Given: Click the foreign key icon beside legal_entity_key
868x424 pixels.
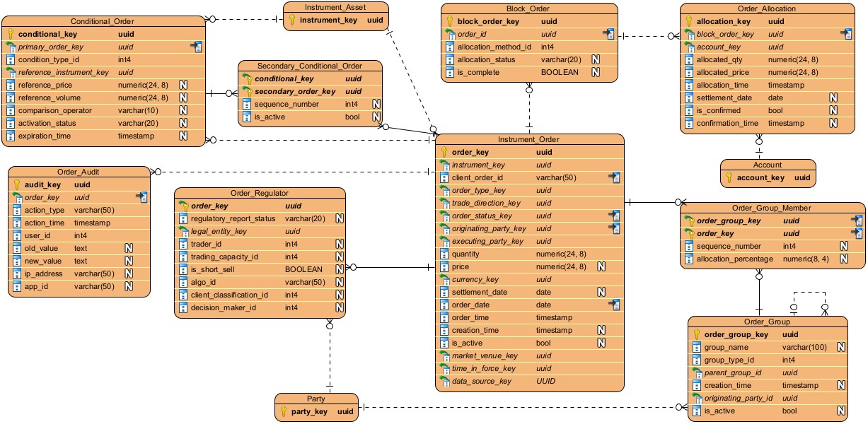Looking at the screenshot, I should click(183, 231).
